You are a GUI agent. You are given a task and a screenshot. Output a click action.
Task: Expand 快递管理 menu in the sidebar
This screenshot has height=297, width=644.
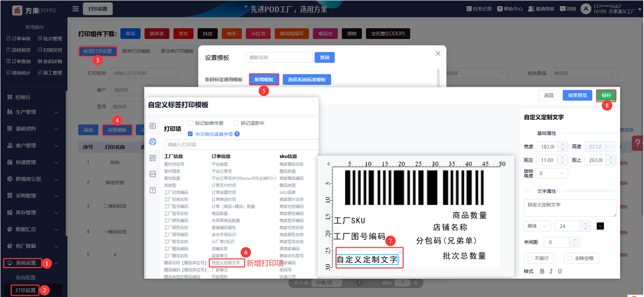click(33, 162)
